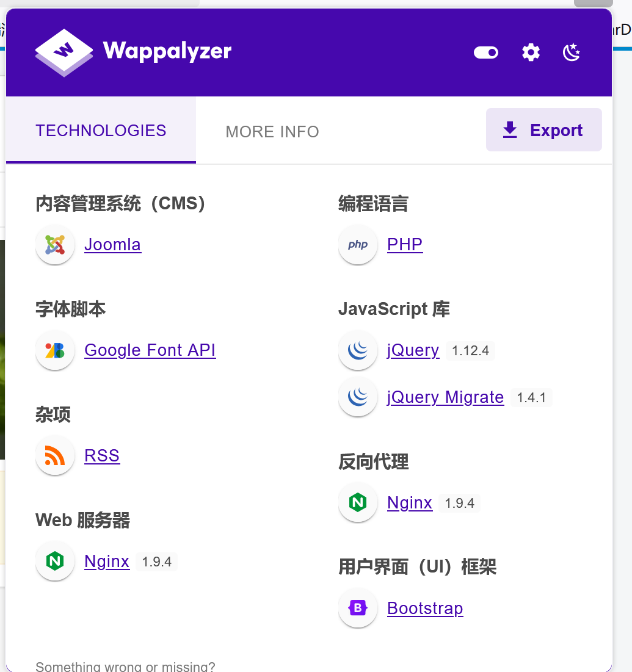Click the Google Font API logo icon
Viewport: 632px width, 672px height.
(x=55, y=350)
